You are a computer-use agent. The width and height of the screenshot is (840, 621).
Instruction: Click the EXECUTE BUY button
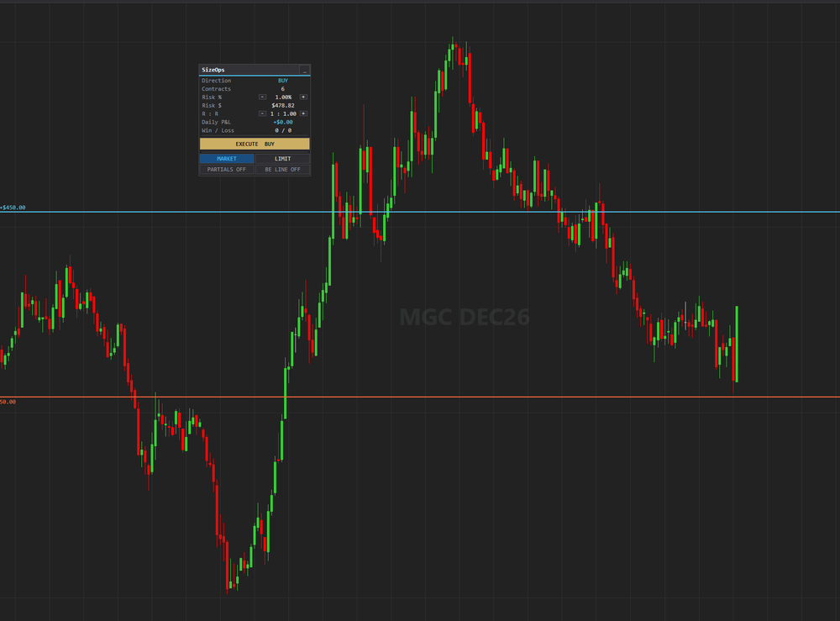(255, 144)
